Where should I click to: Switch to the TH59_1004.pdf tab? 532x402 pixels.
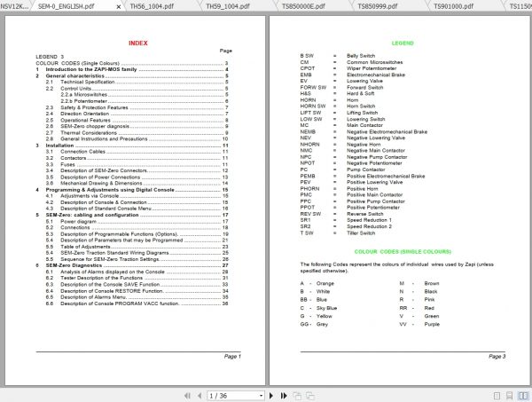pos(227,6)
